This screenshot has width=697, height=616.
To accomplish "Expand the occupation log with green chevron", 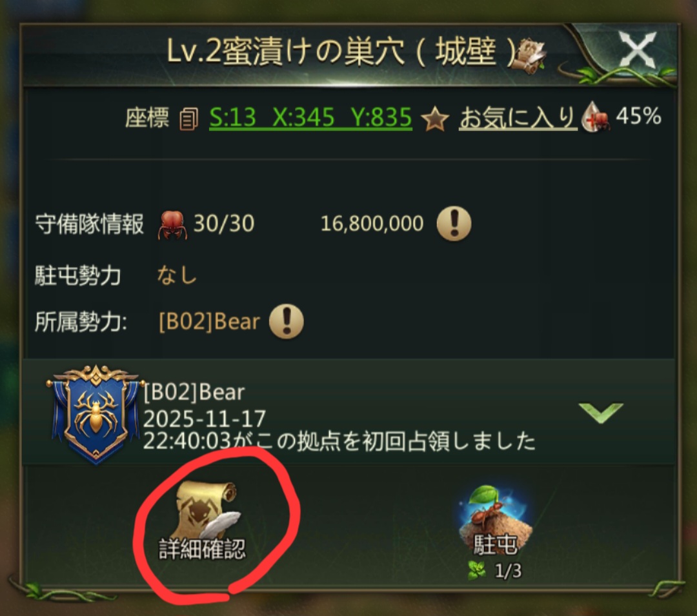I will pos(601,413).
